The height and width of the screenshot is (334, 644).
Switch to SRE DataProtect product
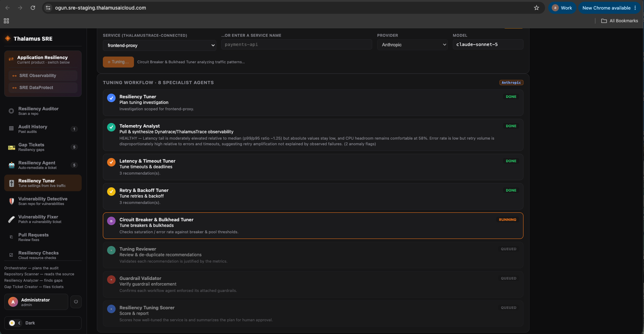[x=43, y=88]
